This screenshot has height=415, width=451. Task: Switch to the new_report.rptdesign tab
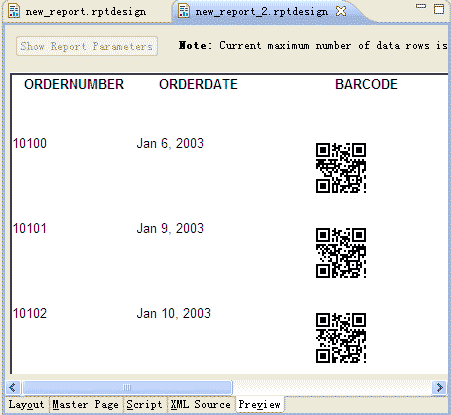click(86, 12)
